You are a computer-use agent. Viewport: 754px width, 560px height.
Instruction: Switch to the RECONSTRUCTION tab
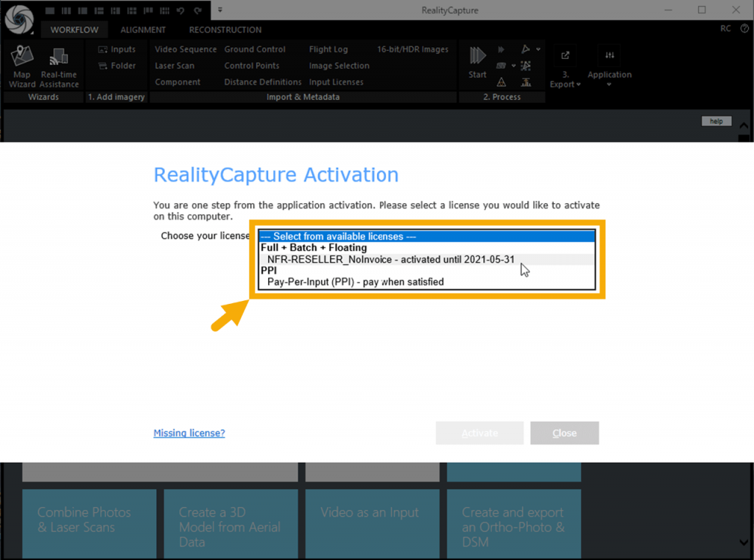pos(225,30)
